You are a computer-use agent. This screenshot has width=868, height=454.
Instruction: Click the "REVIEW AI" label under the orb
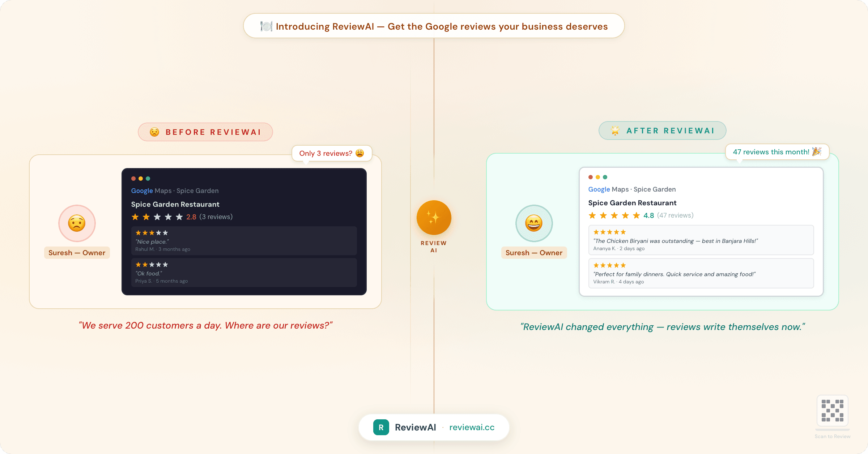[x=434, y=247]
